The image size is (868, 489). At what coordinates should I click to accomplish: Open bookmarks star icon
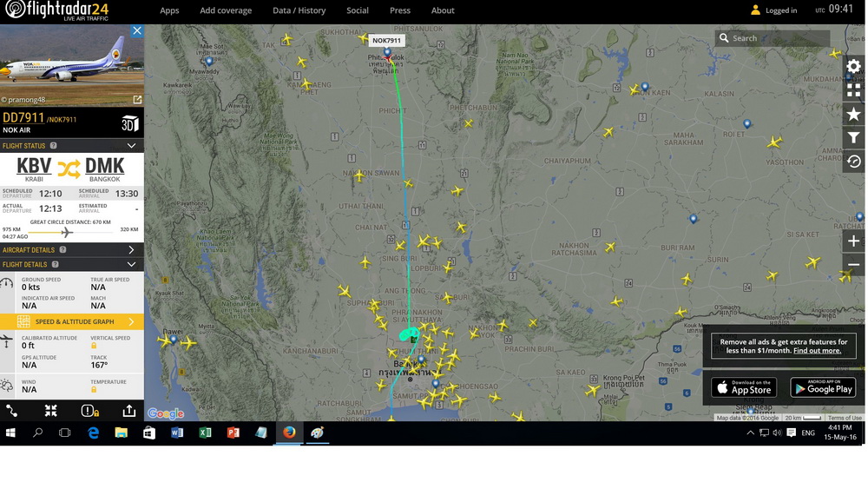[853, 114]
